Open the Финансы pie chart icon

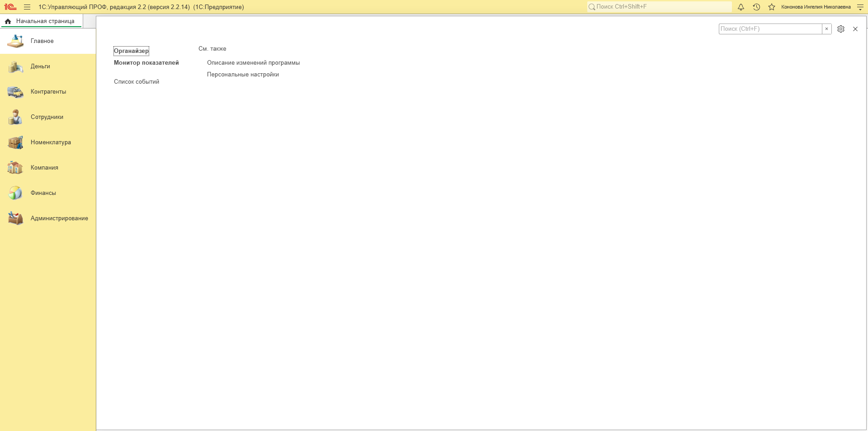(x=15, y=193)
